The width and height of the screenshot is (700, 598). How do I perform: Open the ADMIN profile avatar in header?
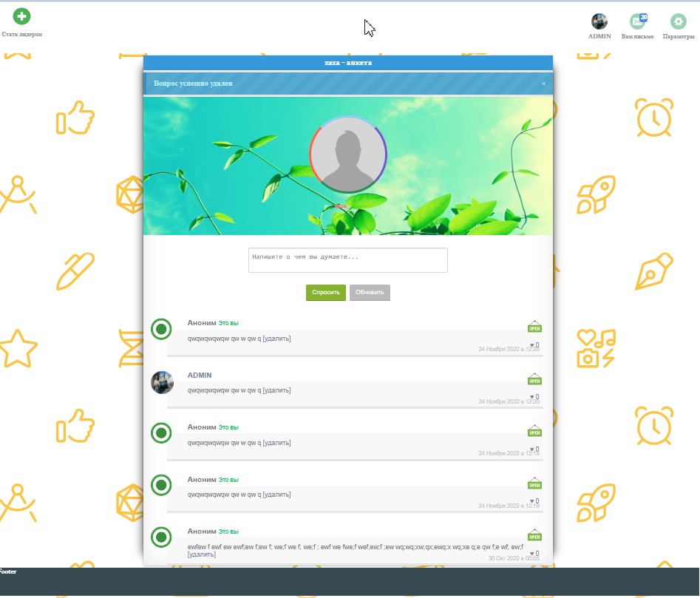[599, 21]
